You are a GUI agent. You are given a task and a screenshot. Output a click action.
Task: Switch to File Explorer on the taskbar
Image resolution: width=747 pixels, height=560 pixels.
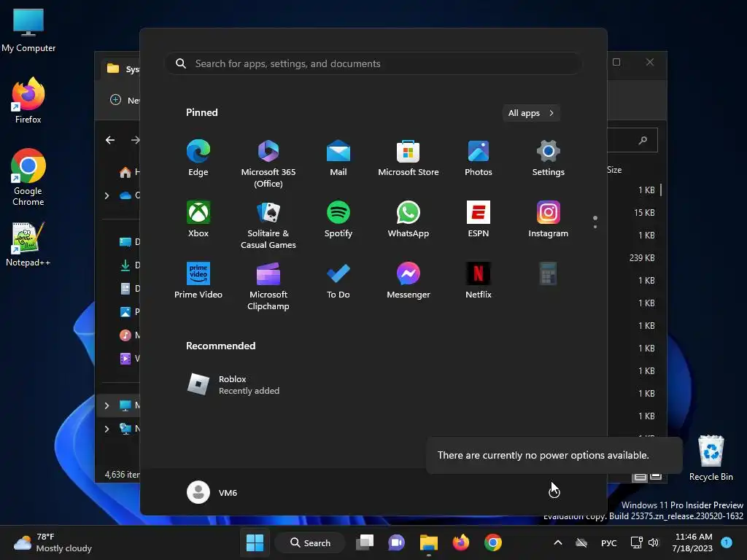tap(429, 542)
